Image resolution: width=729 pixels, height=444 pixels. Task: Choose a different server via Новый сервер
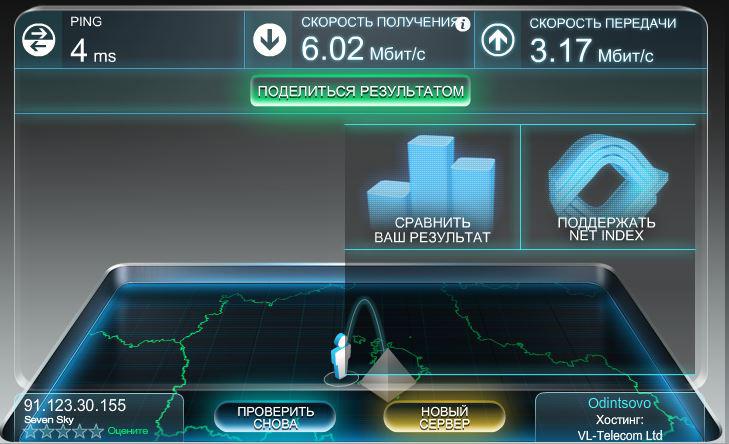pyautogui.click(x=444, y=417)
